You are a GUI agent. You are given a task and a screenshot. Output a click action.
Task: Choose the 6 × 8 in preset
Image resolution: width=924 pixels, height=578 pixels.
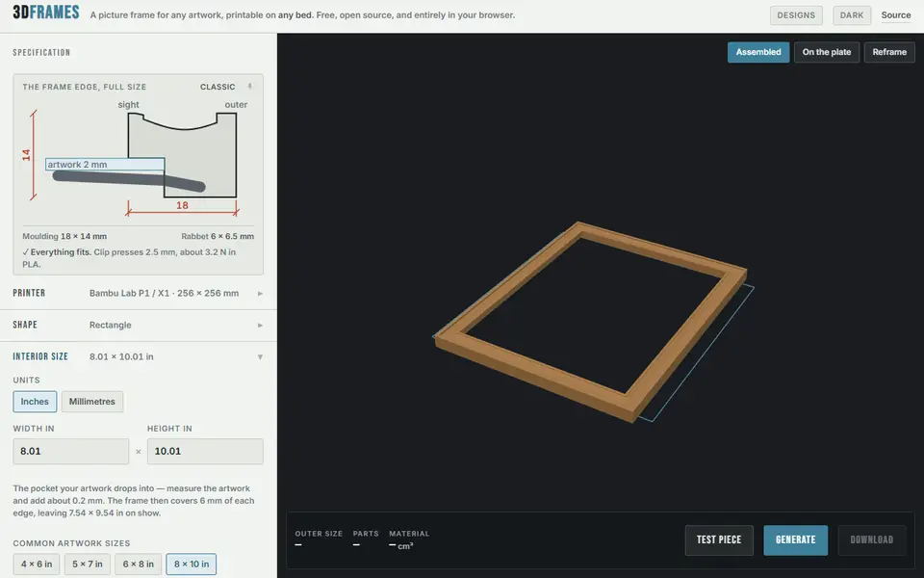click(x=138, y=565)
